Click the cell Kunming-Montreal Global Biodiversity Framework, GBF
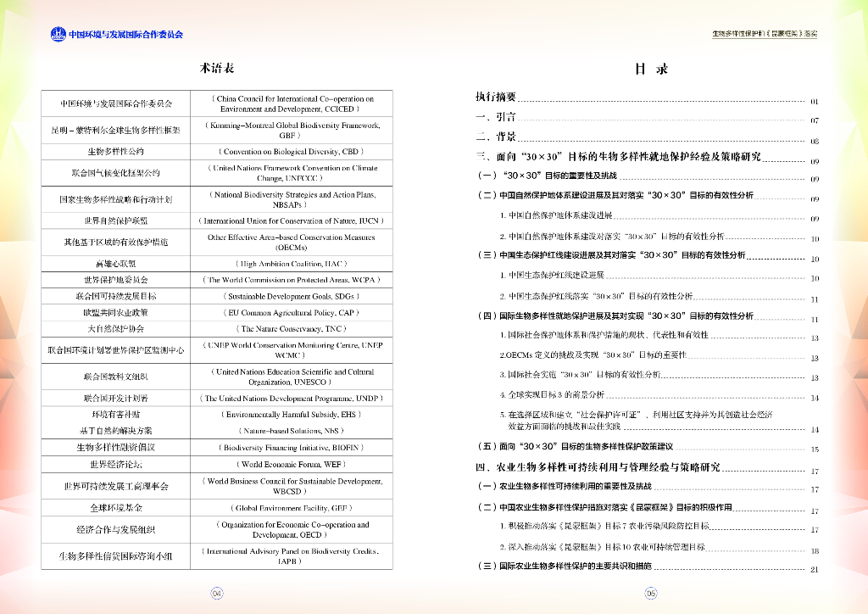Image resolution: width=868 pixels, height=614 pixels. point(292,130)
